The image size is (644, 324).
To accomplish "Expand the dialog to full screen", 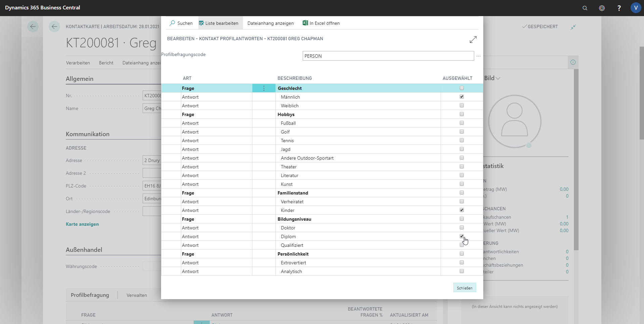I will click(x=473, y=40).
